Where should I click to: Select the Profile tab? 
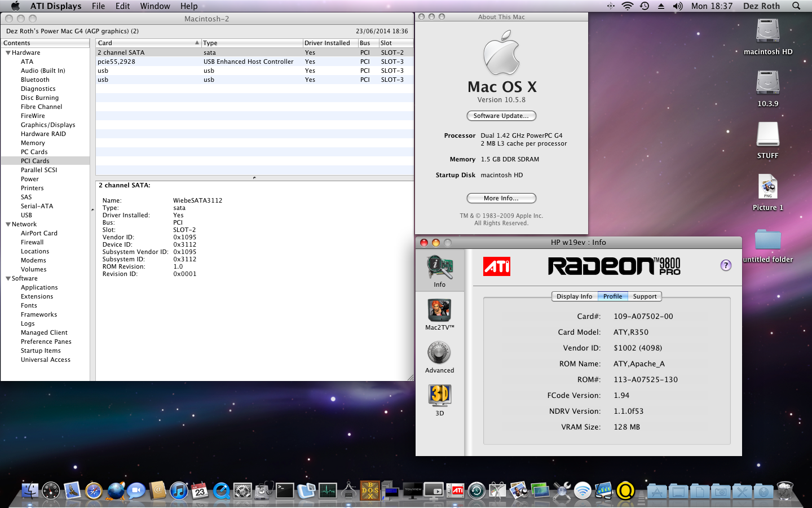pos(612,296)
